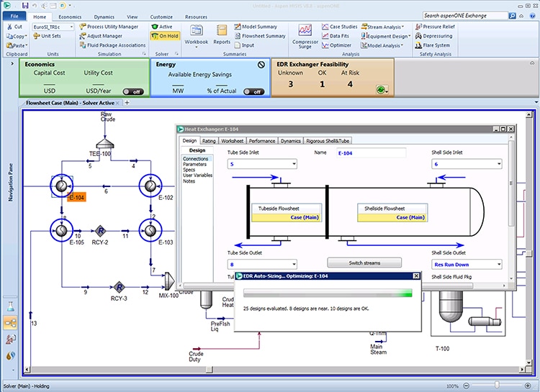Screen dimensions: 540x392
Task: Add a new flowsheet tab with plus button
Action: point(127,103)
